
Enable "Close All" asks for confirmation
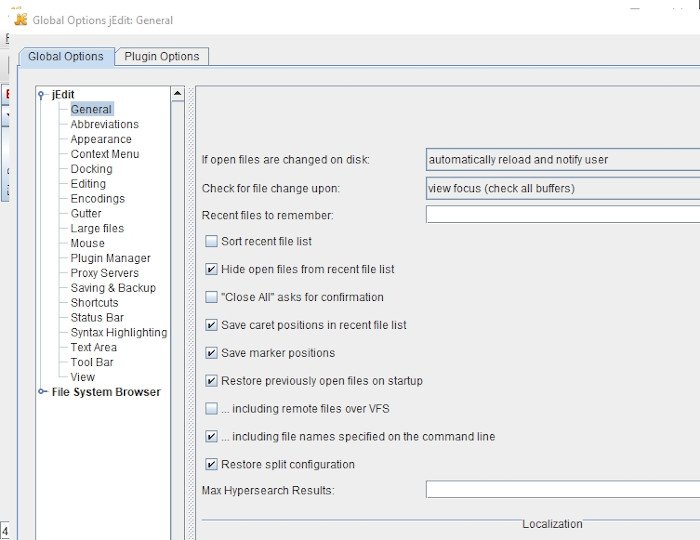(x=211, y=297)
